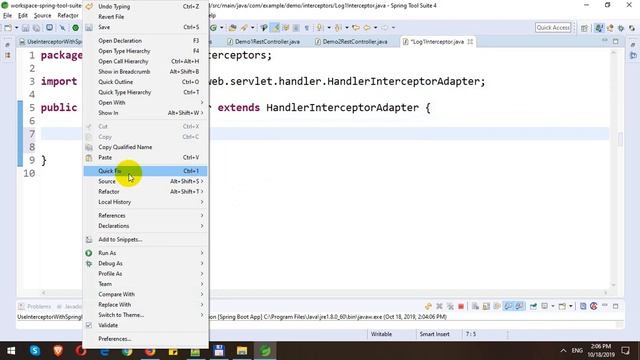640x360 pixels.
Task: Open the Windows notification center icon
Action: (625, 351)
